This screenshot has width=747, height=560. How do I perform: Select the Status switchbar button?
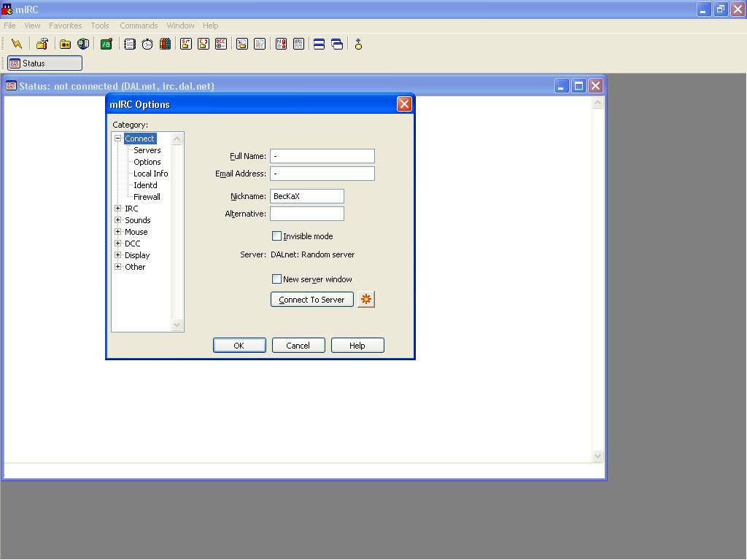44,63
